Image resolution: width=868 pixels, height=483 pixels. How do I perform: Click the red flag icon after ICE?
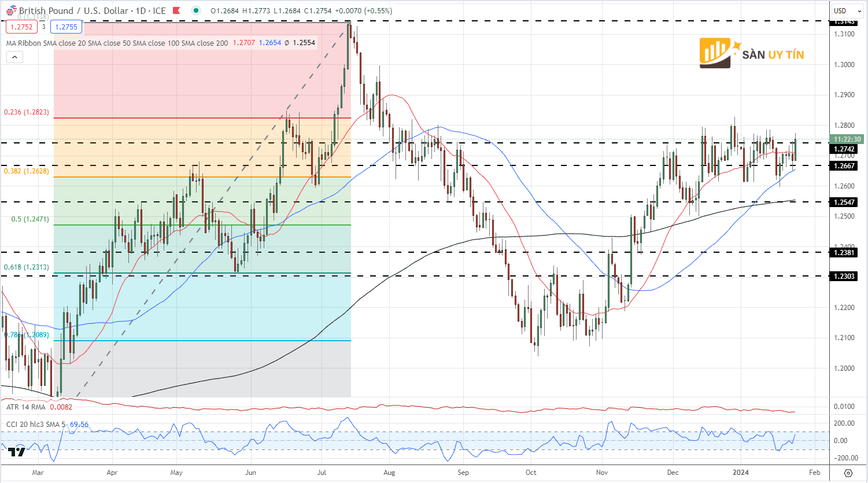(177, 10)
